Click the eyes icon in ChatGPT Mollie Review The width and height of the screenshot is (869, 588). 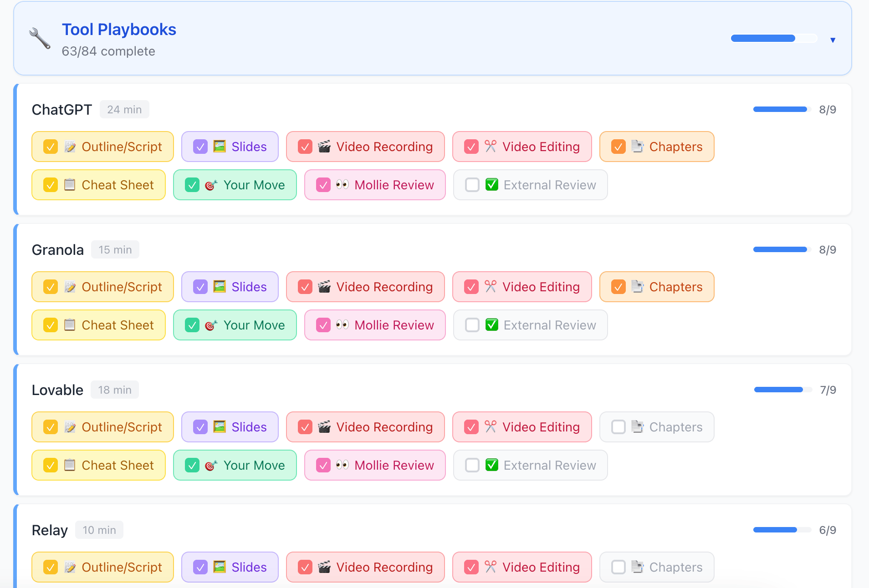(342, 185)
